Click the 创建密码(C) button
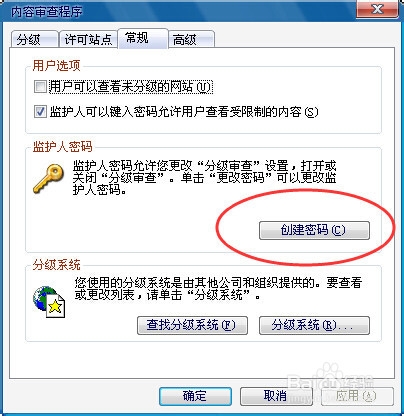Screen dimensions: 404x416 (x=314, y=230)
